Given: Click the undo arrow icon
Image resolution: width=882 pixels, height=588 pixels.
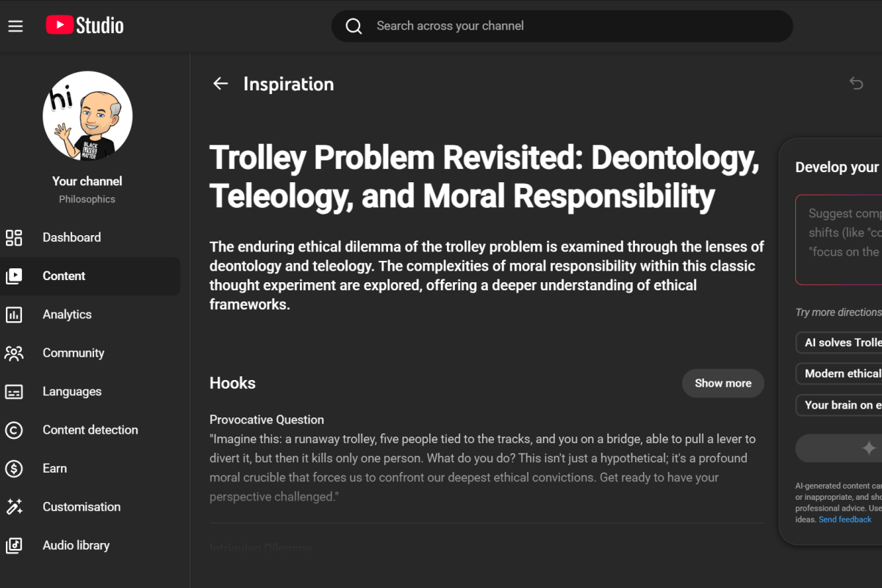Looking at the screenshot, I should click(856, 83).
